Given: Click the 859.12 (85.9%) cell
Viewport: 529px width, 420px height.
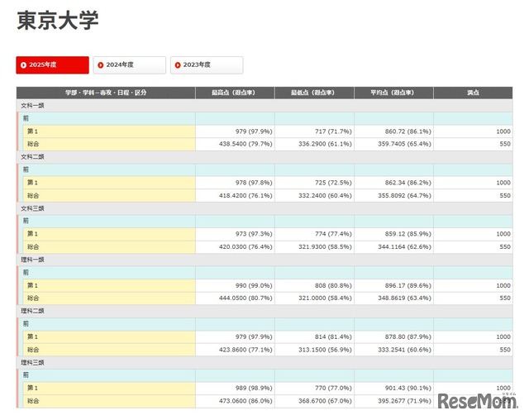Looking at the screenshot, I should coord(393,234).
